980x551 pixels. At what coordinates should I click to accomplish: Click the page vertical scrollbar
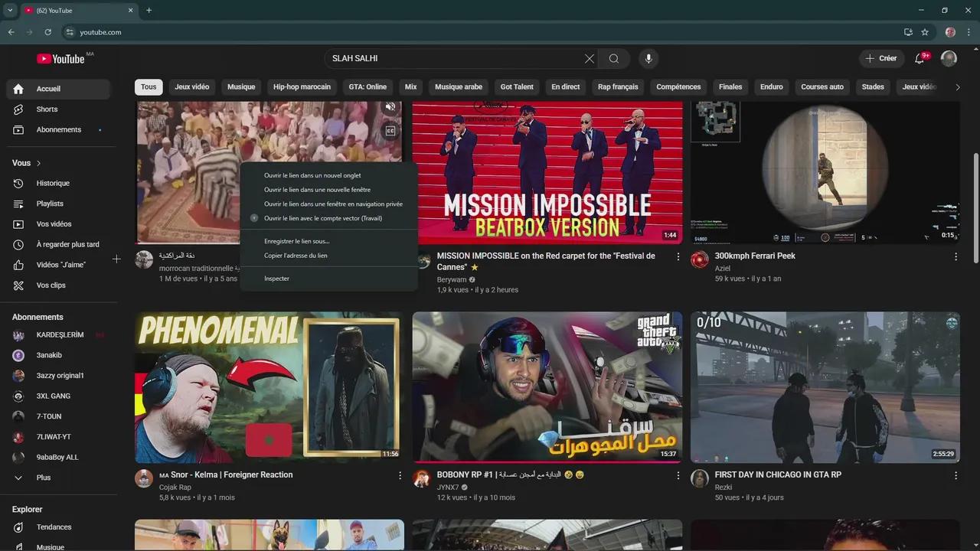point(975,207)
